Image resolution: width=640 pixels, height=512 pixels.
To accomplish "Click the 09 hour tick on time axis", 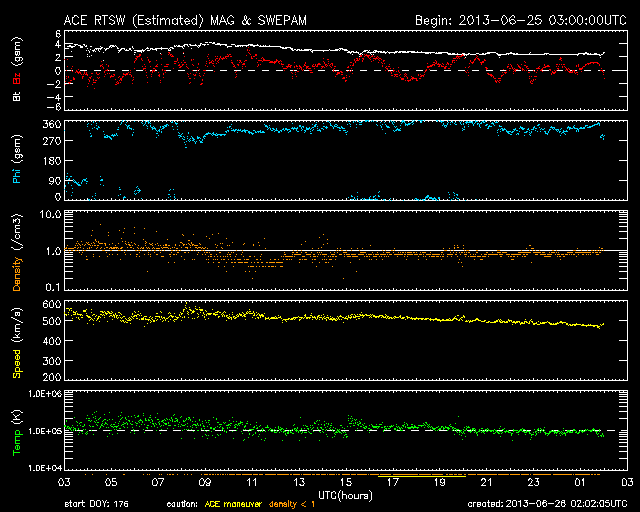I will pyautogui.click(x=204, y=482).
